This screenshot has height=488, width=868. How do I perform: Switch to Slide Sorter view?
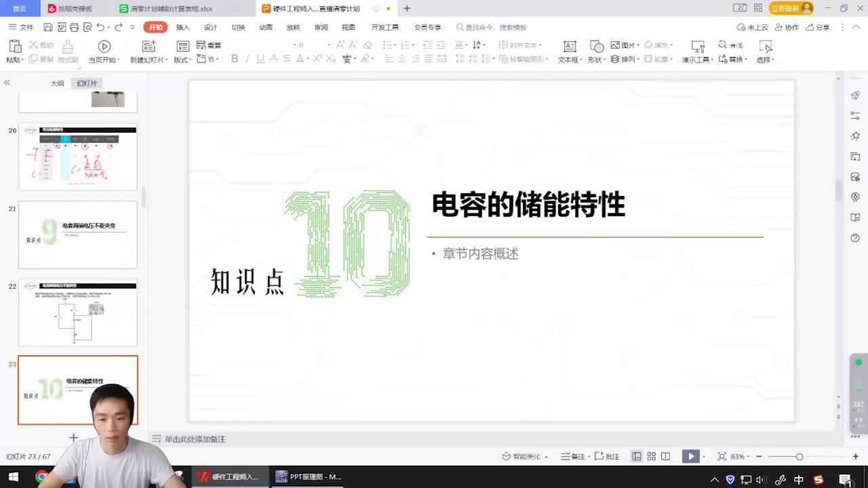pyautogui.click(x=652, y=456)
